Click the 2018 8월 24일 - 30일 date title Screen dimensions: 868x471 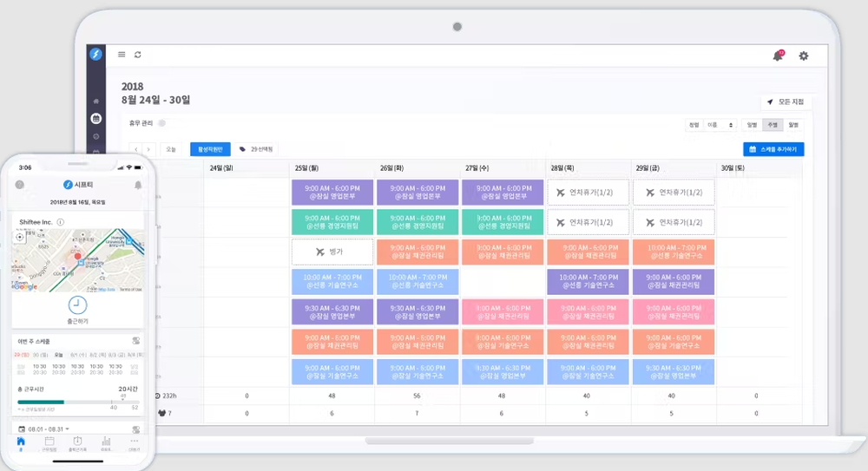[155, 93]
